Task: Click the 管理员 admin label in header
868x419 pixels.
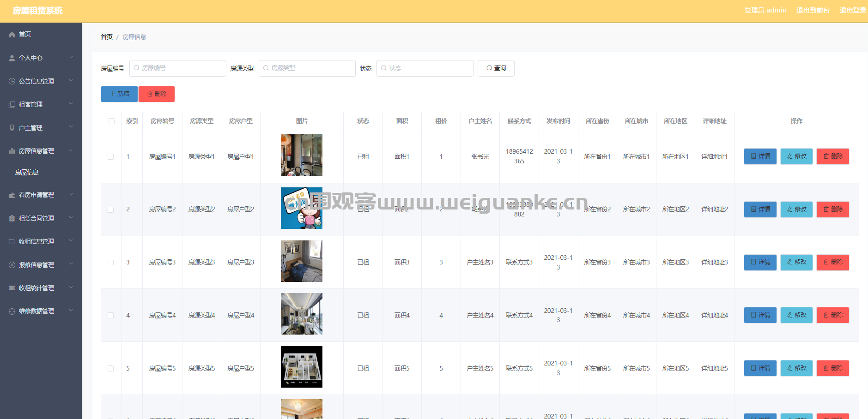Action: pos(765,10)
